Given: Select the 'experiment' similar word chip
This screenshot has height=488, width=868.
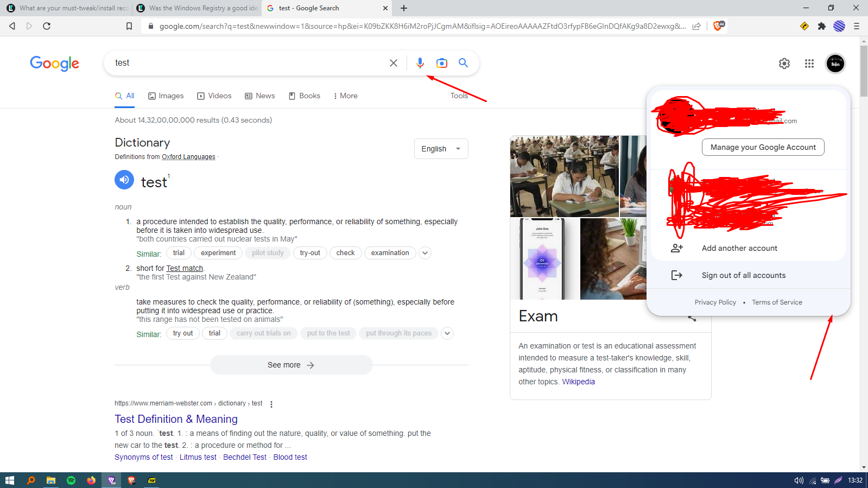Looking at the screenshot, I should click(x=218, y=253).
